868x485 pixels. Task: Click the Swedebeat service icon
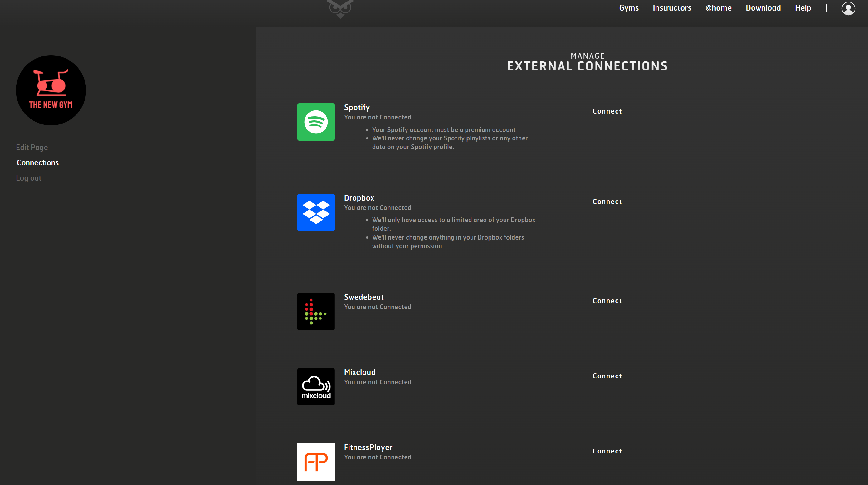pyautogui.click(x=316, y=312)
